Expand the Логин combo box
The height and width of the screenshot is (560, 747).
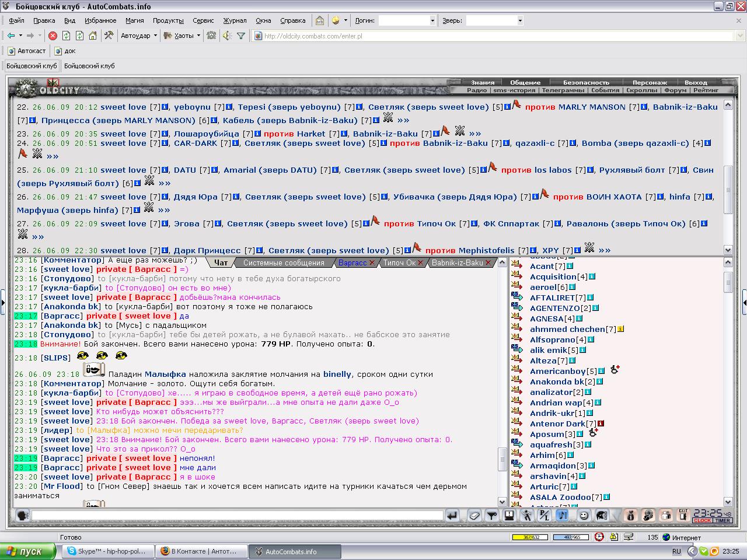coord(432,20)
